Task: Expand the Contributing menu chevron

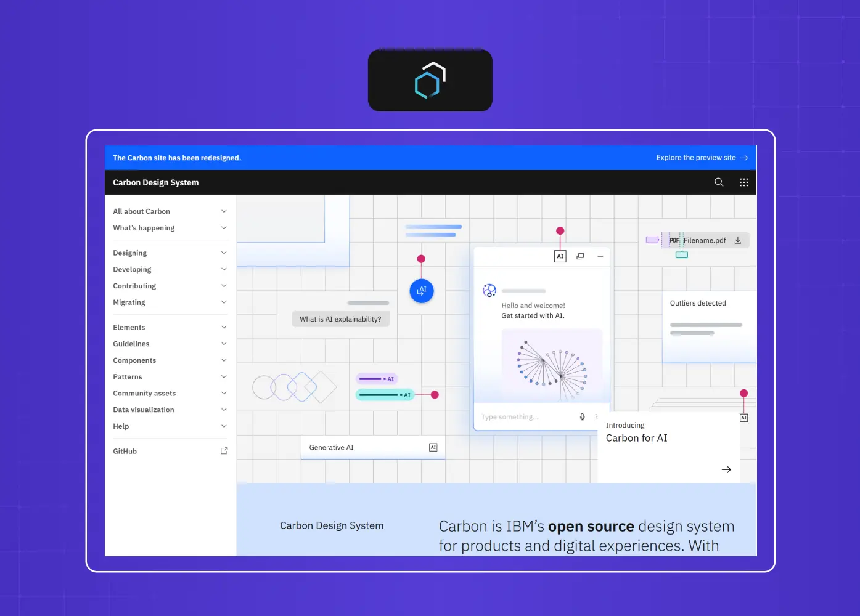Action: click(x=224, y=286)
